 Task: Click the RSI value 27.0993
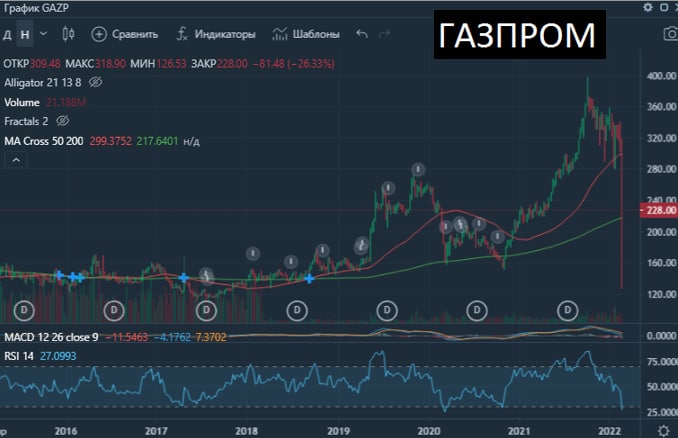(58, 356)
